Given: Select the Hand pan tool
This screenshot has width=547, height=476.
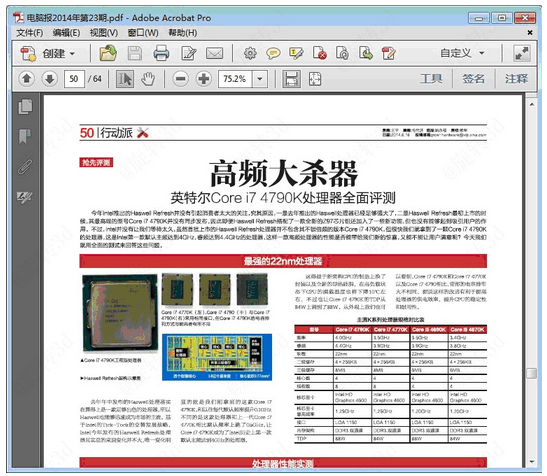Looking at the screenshot, I should click(148, 79).
